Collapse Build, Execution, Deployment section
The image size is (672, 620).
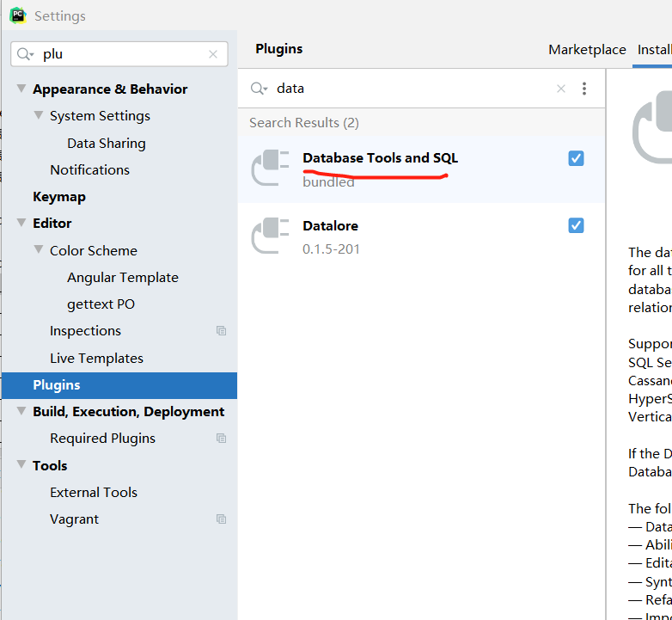click(21, 411)
